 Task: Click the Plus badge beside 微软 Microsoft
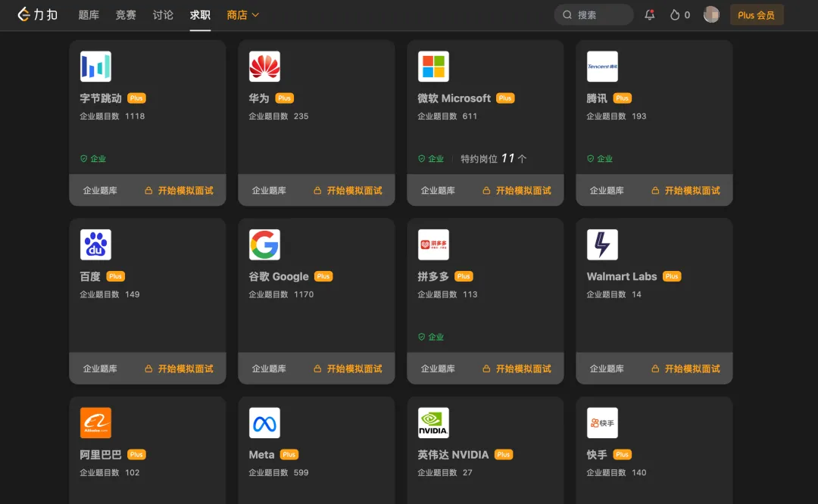click(x=505, y=98)
